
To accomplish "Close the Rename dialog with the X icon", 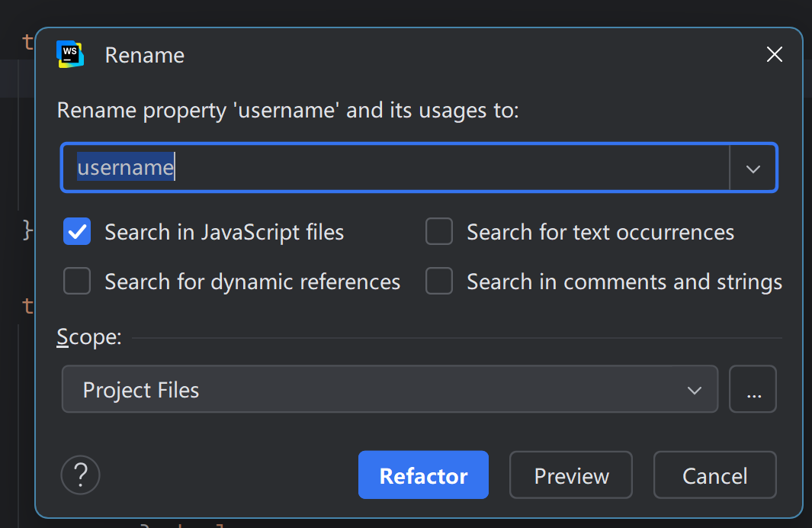I will (x=774, y=54).
